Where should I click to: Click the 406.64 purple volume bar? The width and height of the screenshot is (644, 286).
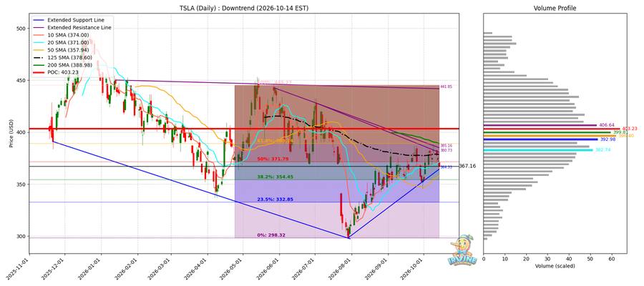(x=540, y=124)
